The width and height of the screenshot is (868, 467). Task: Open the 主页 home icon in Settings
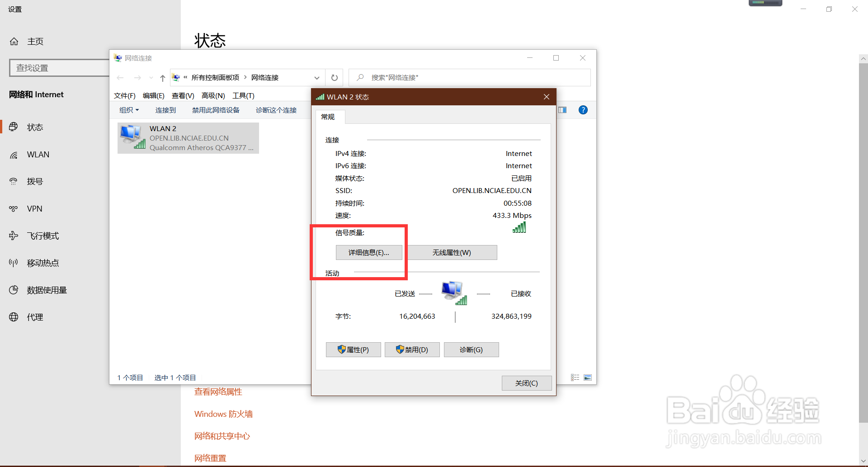(x=14, y=42)
